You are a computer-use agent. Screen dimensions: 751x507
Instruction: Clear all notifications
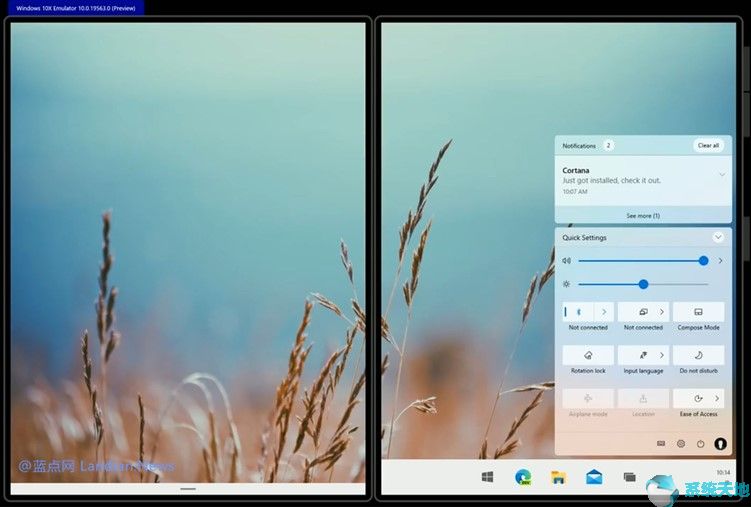(708, 146)
